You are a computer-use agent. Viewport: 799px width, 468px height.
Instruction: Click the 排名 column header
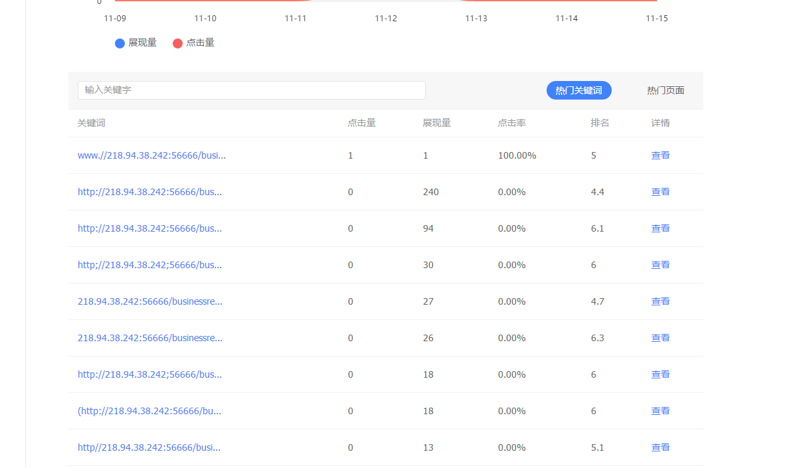(x=600, y=123)
